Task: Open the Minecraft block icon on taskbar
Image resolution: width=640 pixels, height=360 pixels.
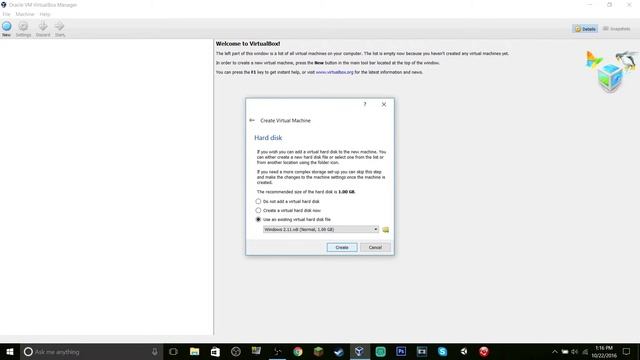Action: coord(319,352)
